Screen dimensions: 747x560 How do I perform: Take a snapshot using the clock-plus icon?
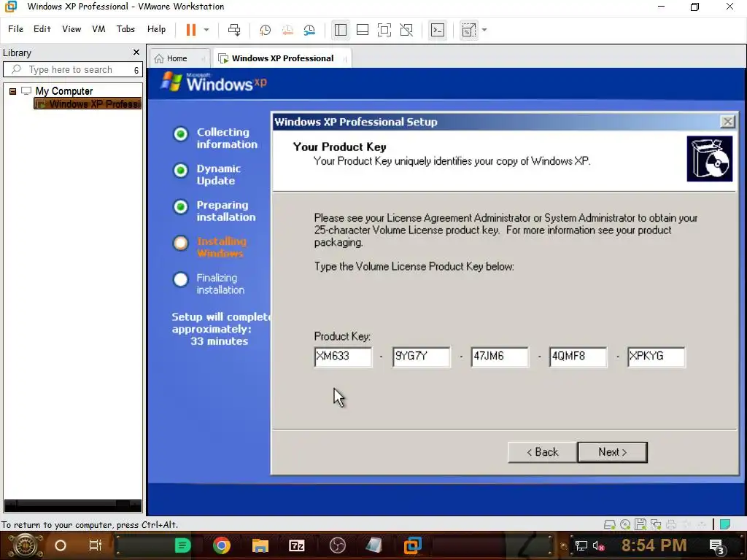point(265,30)
